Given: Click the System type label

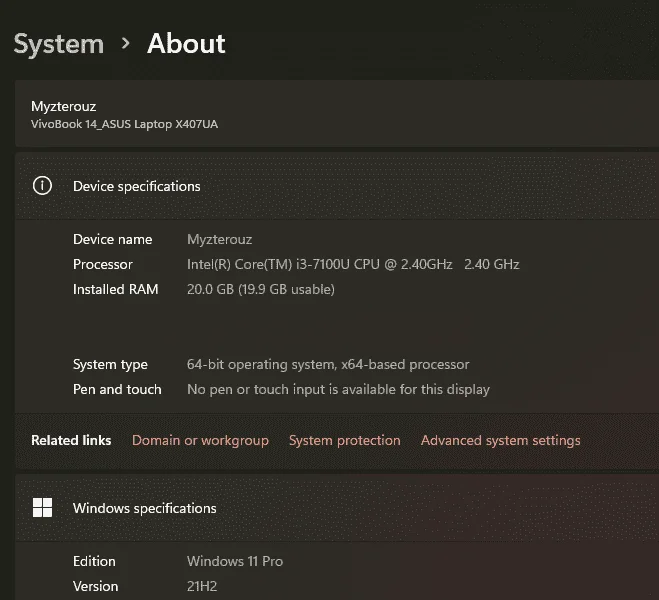Looking at the screenshot, I should coord(110,364).
